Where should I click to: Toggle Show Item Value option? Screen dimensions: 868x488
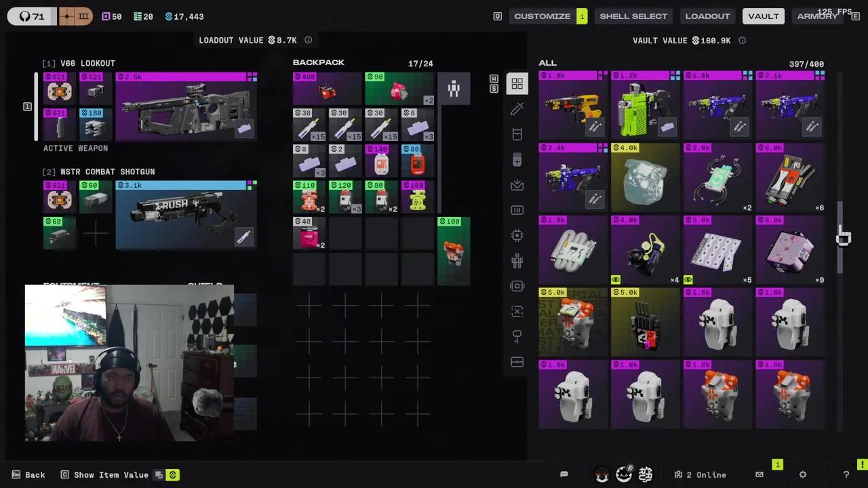104,474
